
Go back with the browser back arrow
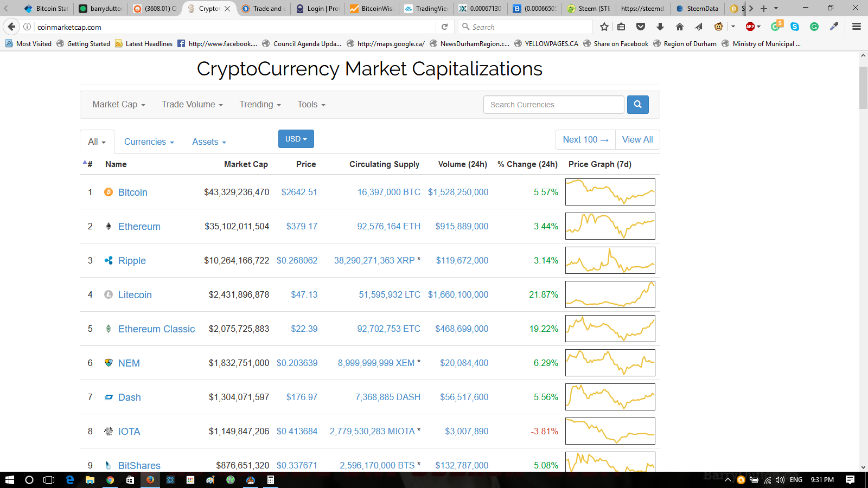(11, 27)
